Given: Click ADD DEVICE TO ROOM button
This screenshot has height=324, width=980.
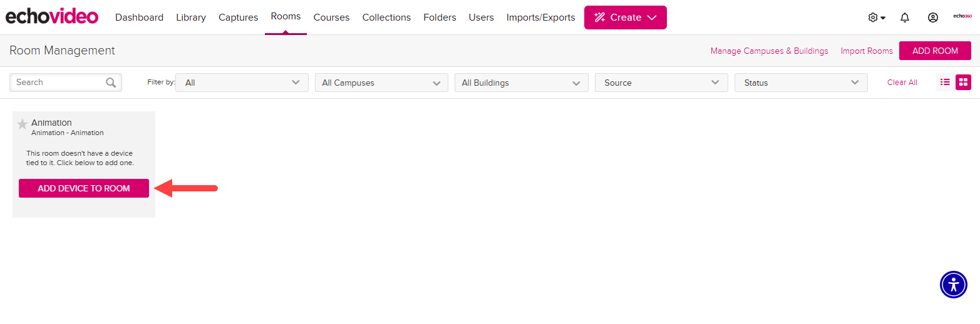Looking at the screenshot, I should pos(84,188).
